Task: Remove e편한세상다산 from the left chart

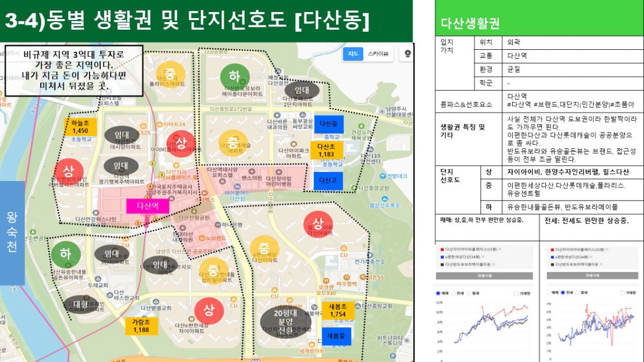Action: 482,257
